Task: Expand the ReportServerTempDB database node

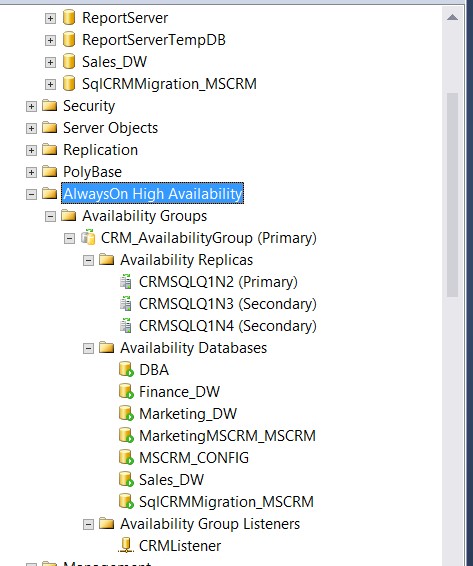Action: 50,40
